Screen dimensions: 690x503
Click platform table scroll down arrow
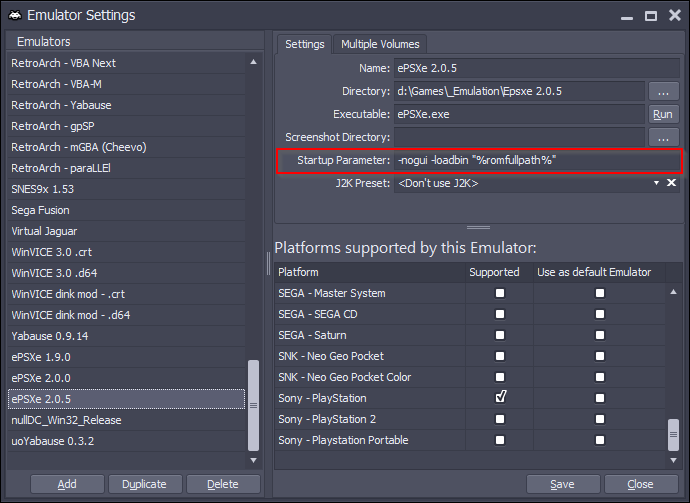(673, 460)
